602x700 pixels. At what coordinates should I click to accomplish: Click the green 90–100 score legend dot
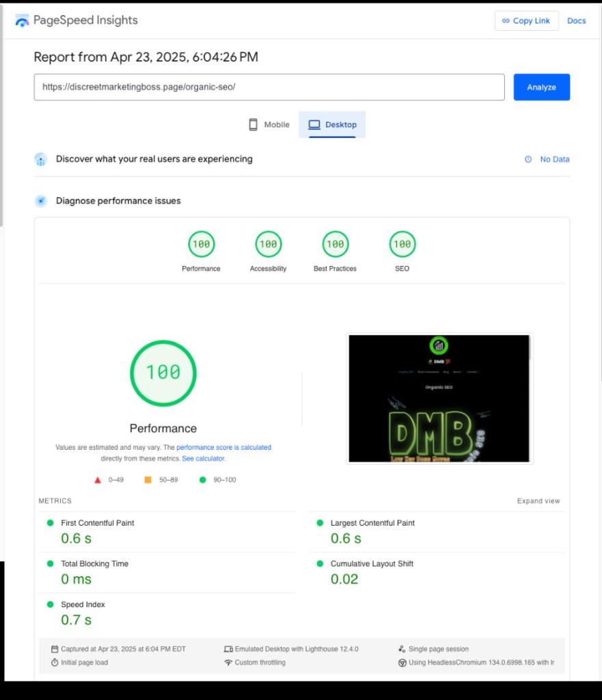pyautogui.click(x=202, y=479)
